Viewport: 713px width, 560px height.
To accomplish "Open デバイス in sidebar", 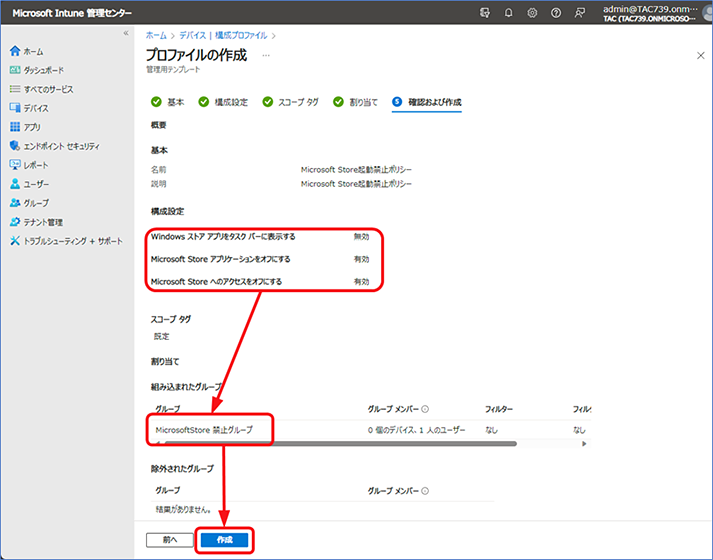I will click(29, 108).
